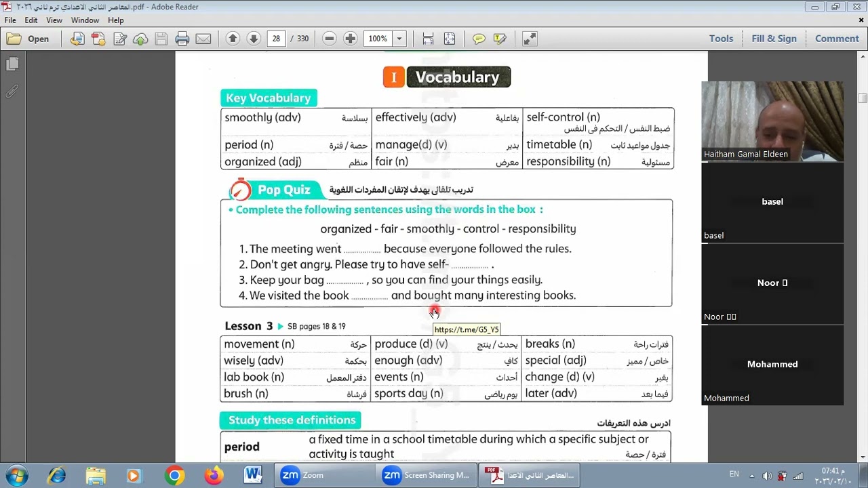Screen dimensions: 868x488
Task: Click the zoom percentage field showing 100%
Action: tap(378, 39)
